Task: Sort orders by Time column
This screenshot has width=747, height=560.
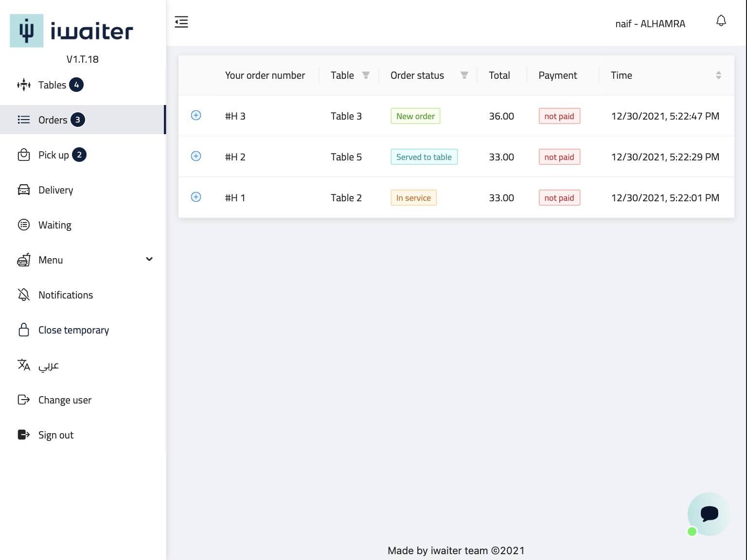Action: (x=718, y=75)
